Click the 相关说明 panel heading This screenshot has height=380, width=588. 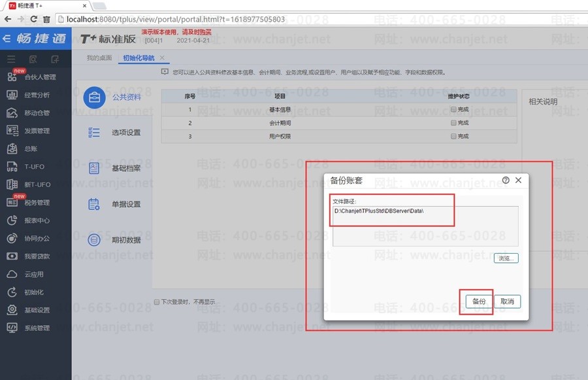(x=543, y=102)
